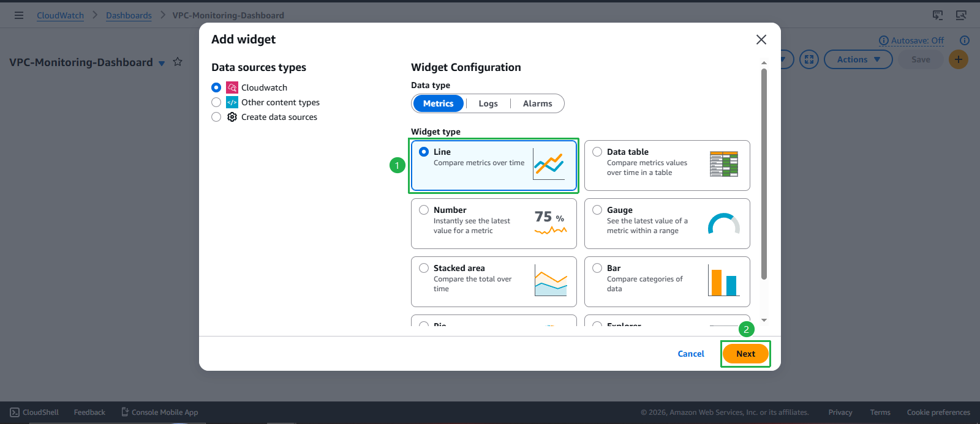Switch data type to Logs

tap(488, 103)
